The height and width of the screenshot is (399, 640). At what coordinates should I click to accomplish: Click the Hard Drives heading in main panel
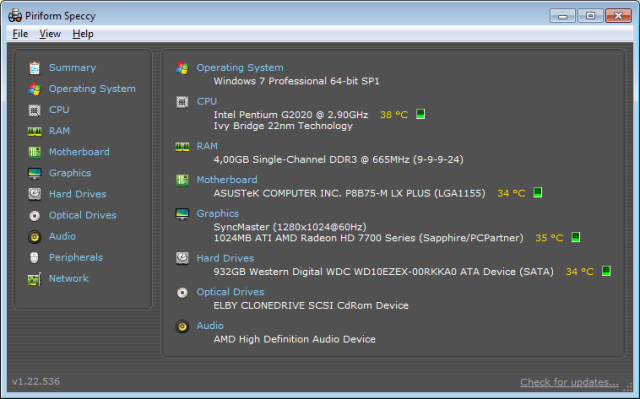pyautogui.click(x=225, y=258)
